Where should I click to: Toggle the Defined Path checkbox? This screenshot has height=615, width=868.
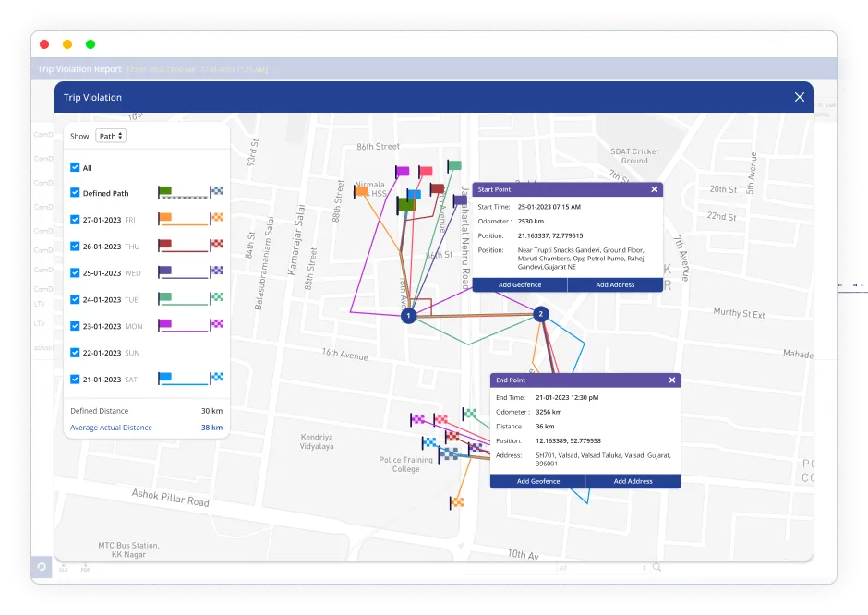[75, 193]
